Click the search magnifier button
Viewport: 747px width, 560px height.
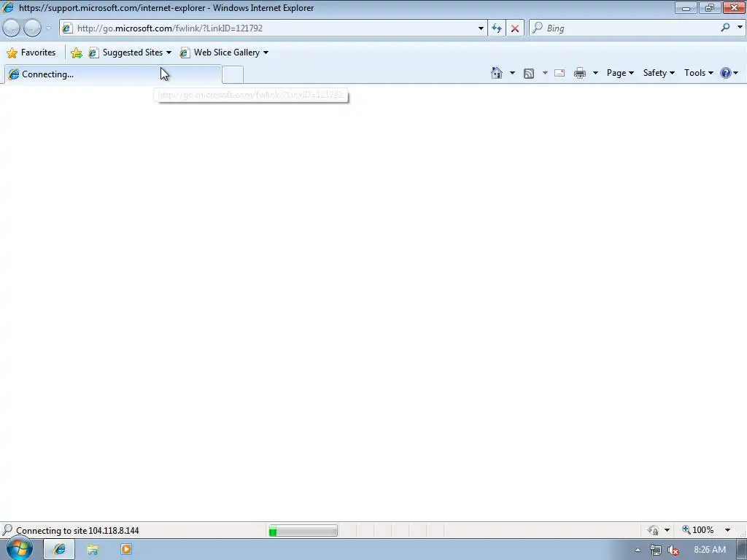(725, 28)
